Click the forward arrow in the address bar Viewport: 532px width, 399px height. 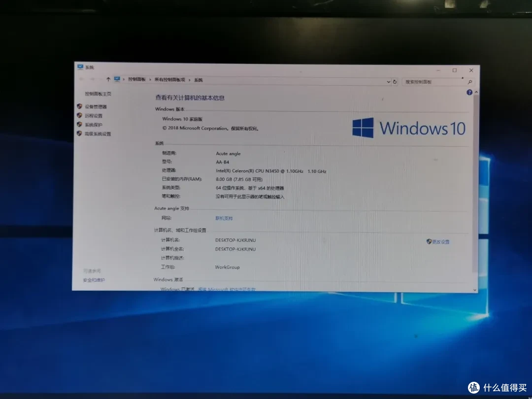(92, 79)
